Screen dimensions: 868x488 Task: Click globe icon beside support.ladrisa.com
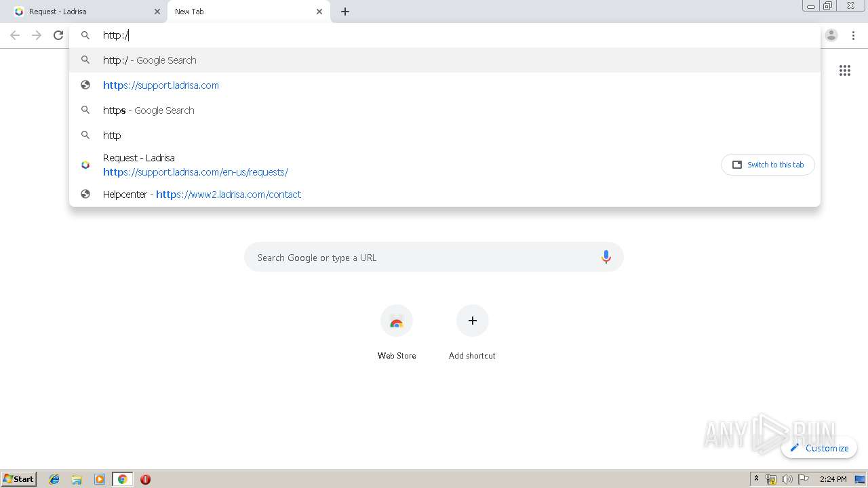coord(85,85)
